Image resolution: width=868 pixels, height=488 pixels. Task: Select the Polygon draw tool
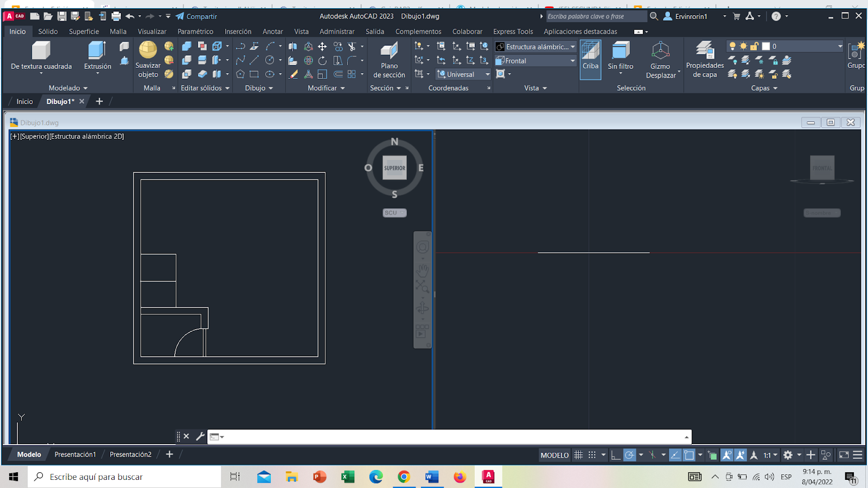pos(240,74)
